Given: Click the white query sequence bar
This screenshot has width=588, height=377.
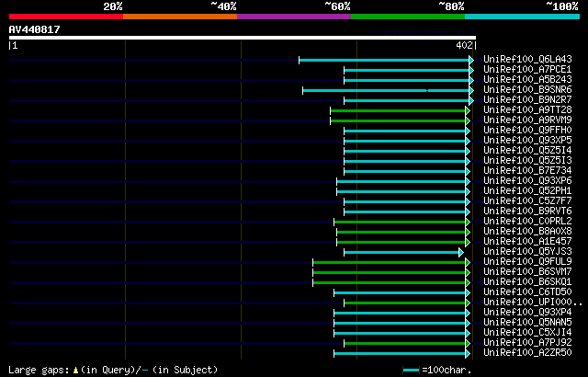Looking at the screenshot, I should click(243, 38).
